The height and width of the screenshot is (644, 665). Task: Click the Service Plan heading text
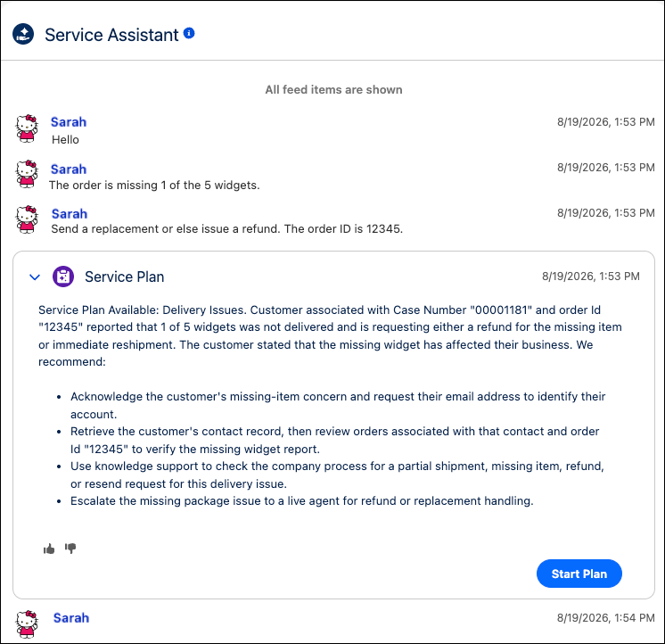(124, 277)
